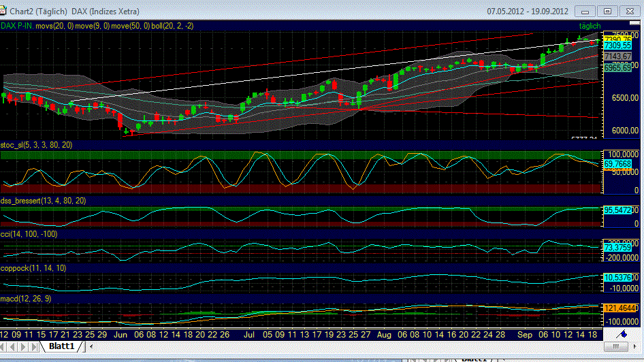
Task: Click the 'coppock(11, 14, 10)' panel label
Action: [33, 268]
